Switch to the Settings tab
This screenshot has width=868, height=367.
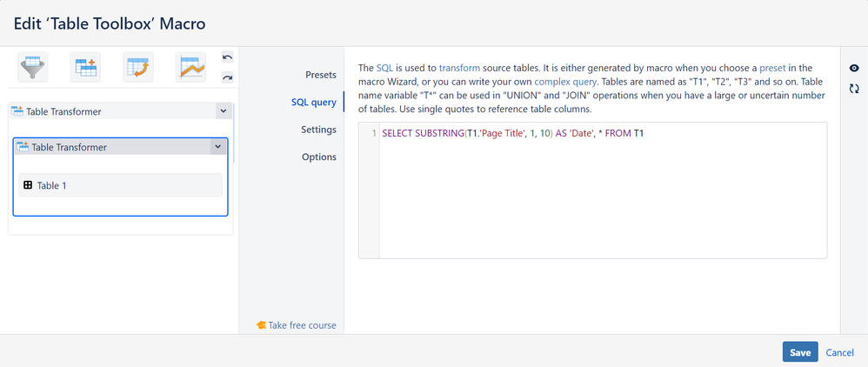pyautogui.click(x=318, y=130)
